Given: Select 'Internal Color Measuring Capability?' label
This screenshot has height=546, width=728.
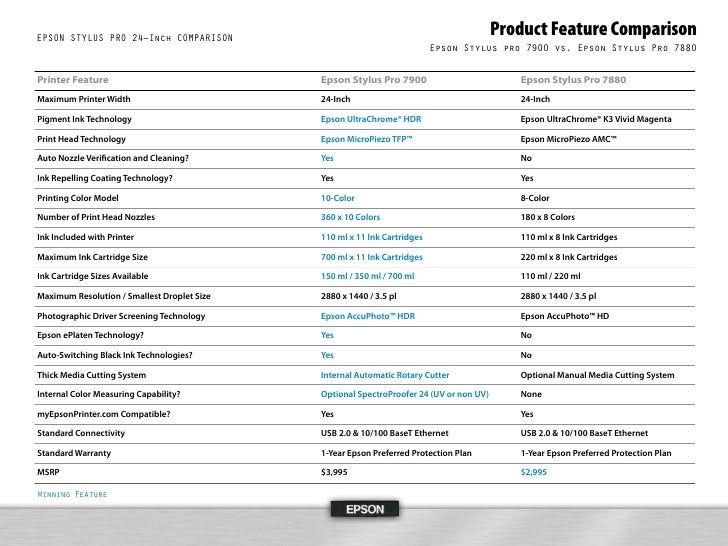Looking at the screenshot, I should click(109, 394).
